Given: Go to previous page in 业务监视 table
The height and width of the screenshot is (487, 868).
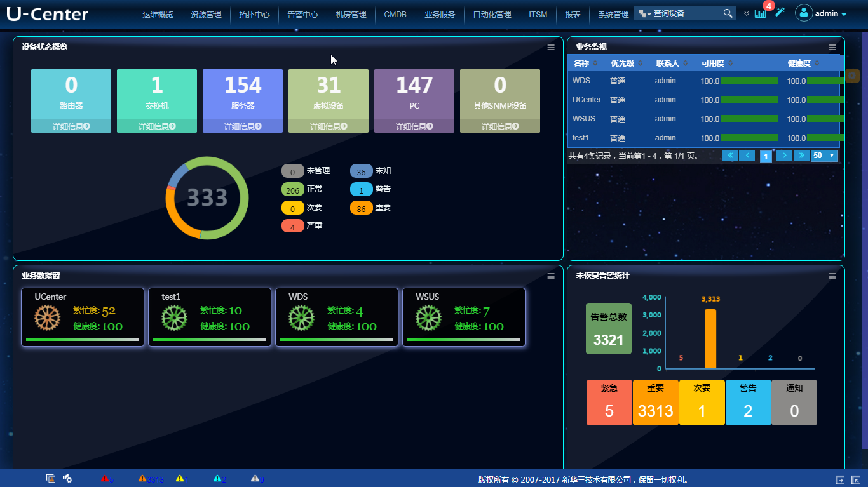Looking at the screenshot, I should pyautogui.click(x=747, y=156).
